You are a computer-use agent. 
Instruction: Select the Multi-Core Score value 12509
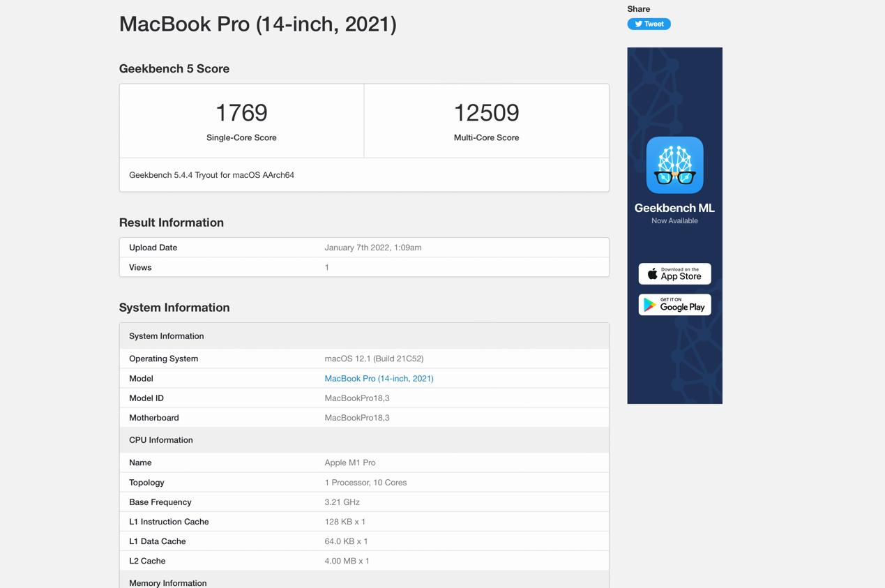486,112
